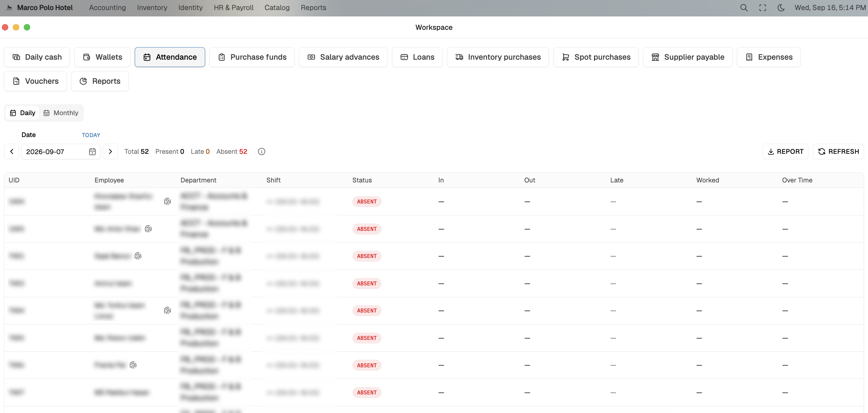Click the date and time in the menu bar
This screenshot has width=868, height=413.
click(x=830, y=7)
